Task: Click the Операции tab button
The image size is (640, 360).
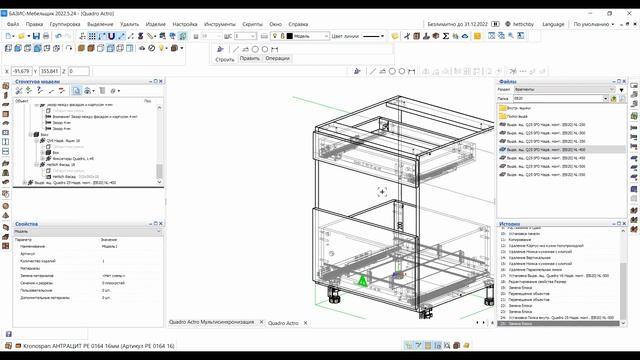Action: pos(278,58)
